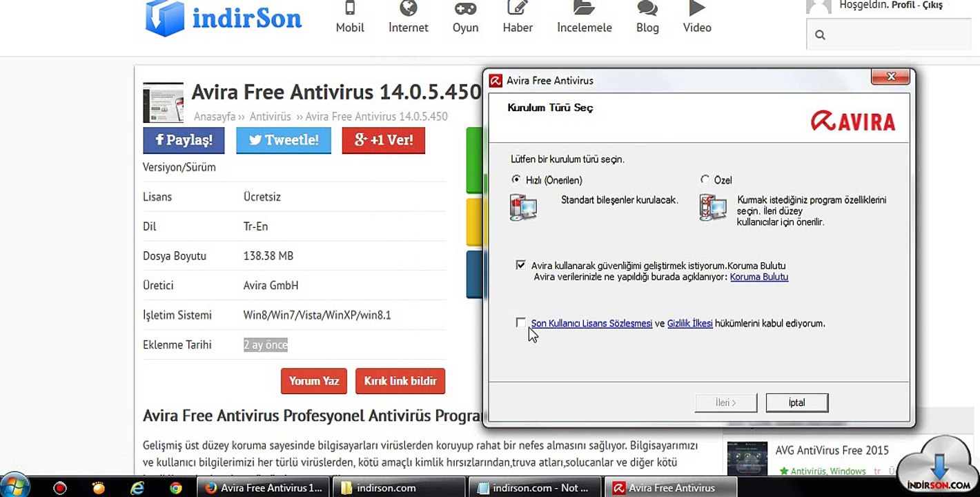The width and height of the screenshot is (980, 497).
Task: Click the highlighted 2 ay önce date
Action: 266,345
